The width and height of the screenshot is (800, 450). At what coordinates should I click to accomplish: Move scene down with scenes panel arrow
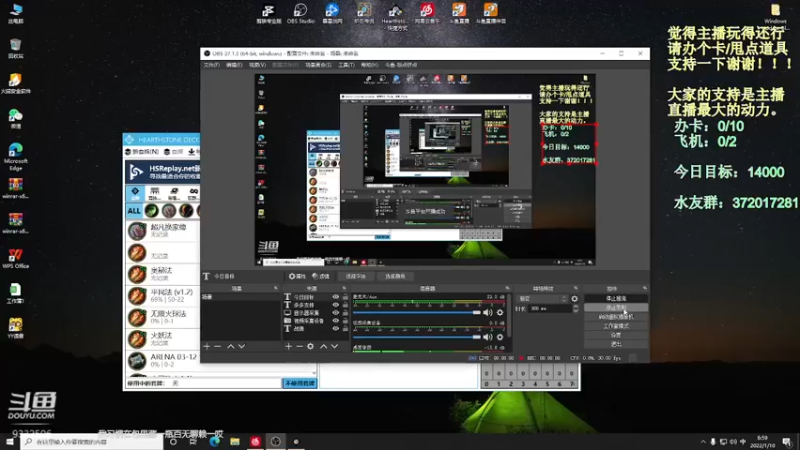coord(242,346)
